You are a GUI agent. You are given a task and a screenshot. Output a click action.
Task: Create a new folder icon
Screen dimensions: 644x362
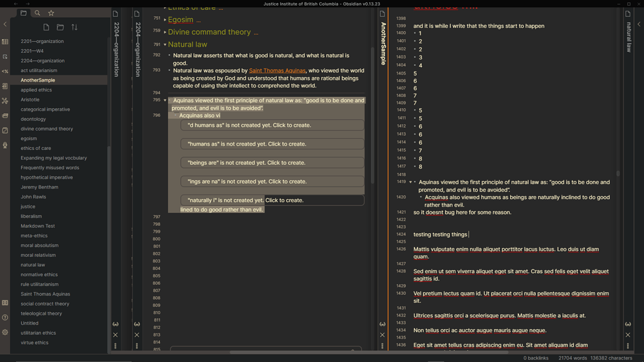click(60, 27)
